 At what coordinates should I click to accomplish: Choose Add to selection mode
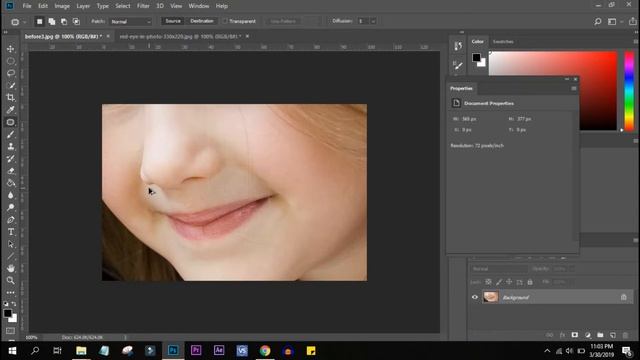[x=52, y=22]
